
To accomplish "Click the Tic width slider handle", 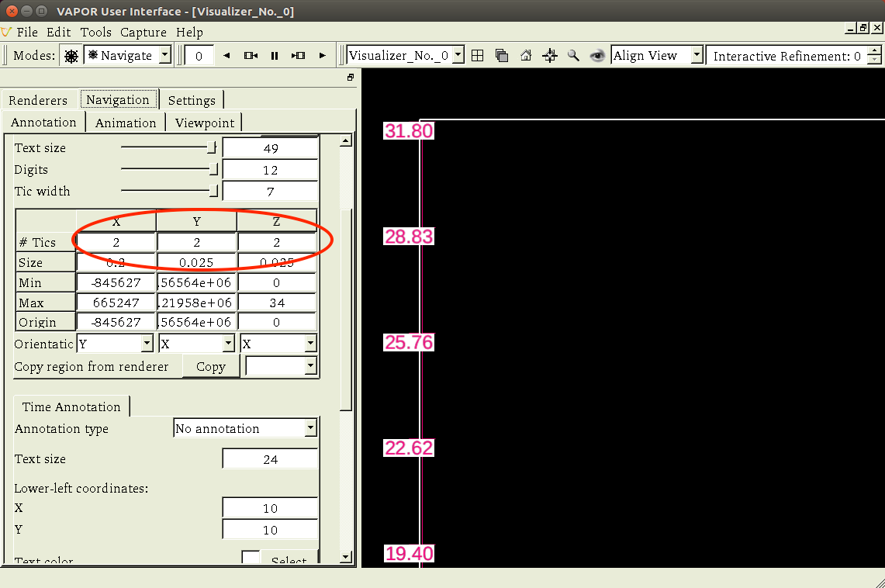I will click(x=213, y=191).
